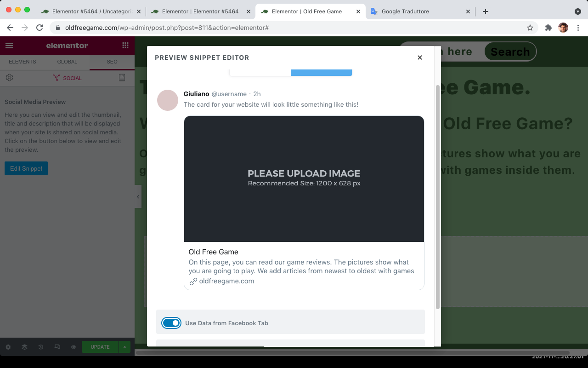Click the Edit Snippet button
Viewport: 588px width, 368px height.
click(x=26, y=168)
